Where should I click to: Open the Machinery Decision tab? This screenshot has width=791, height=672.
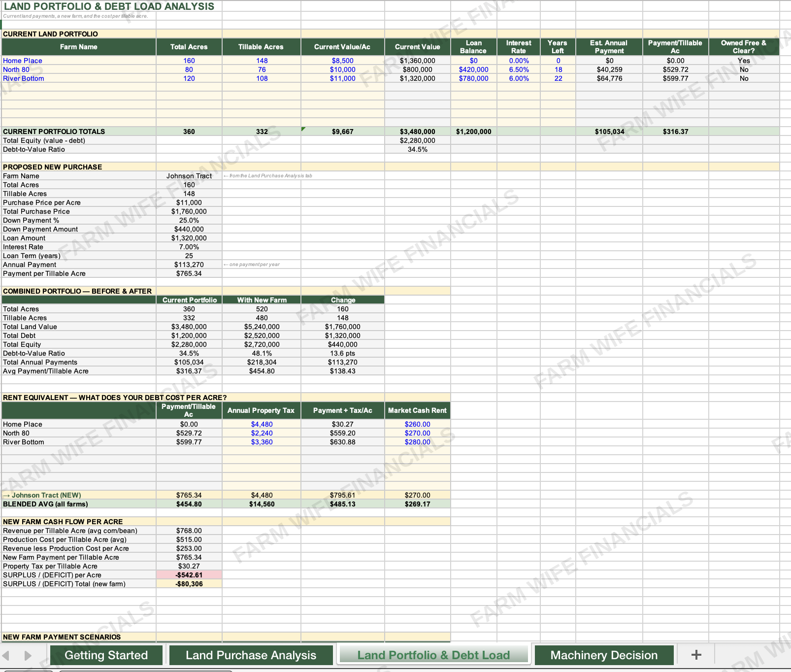pos(604,655)
